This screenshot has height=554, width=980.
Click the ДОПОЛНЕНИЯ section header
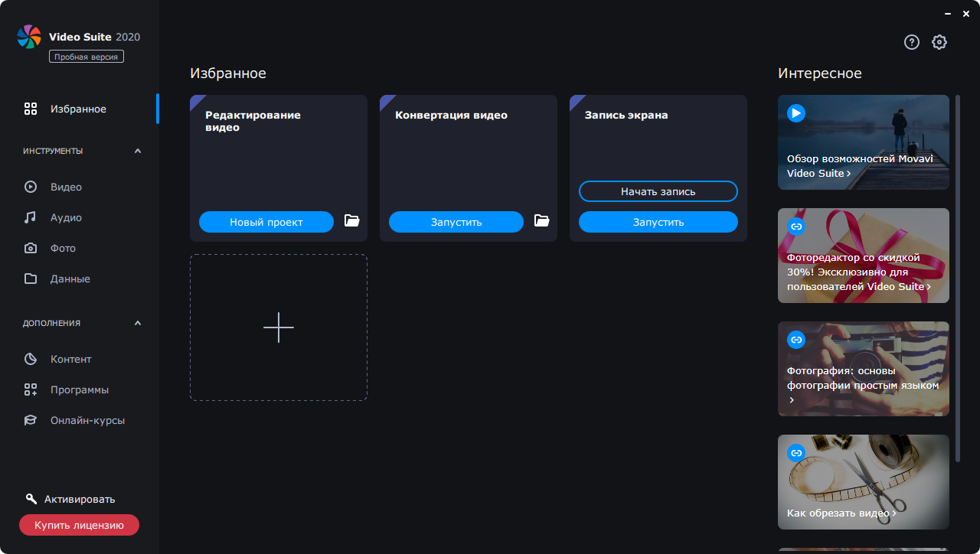(x=51, y=323)
